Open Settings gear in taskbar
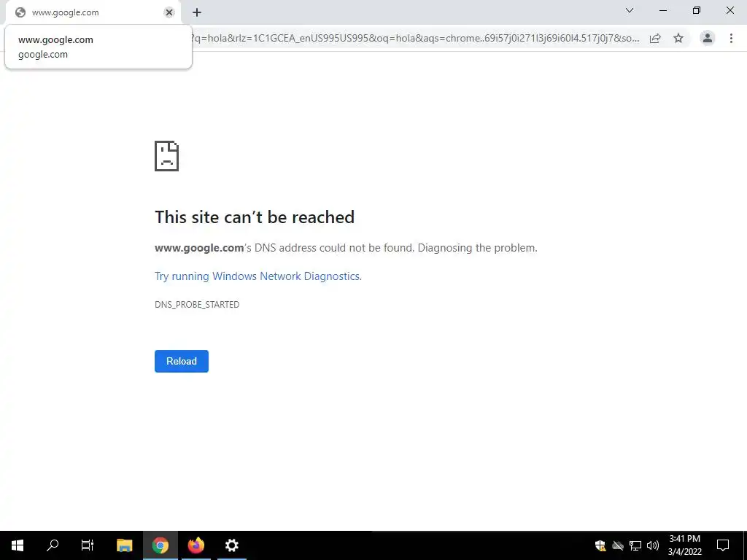The height and width of the screenshot is (560, 747). pos(232,545)
